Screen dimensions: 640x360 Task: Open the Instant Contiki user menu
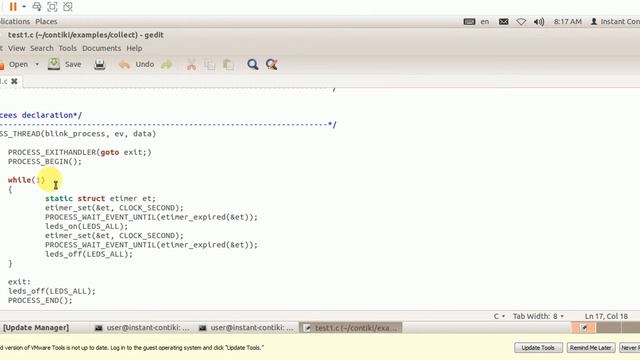[616, 22]
